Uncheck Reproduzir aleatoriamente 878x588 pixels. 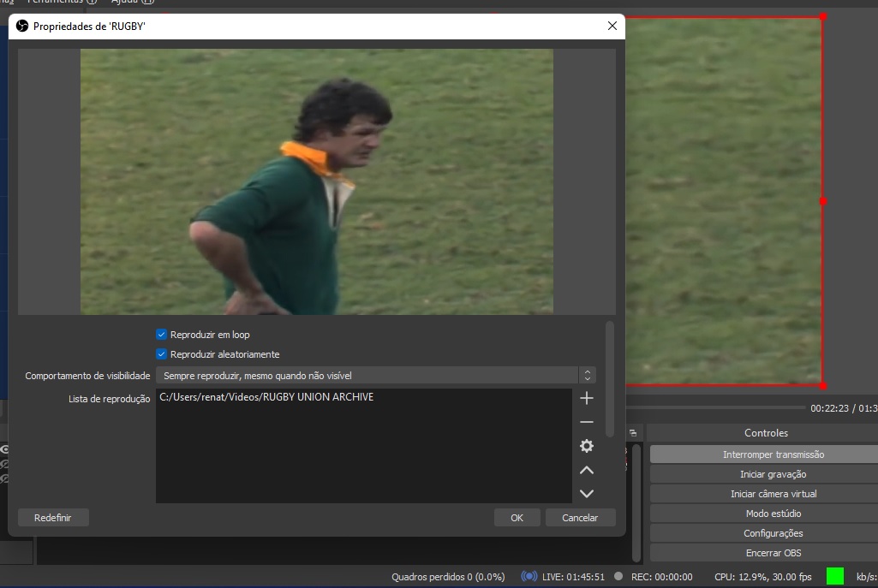point(161,354)
